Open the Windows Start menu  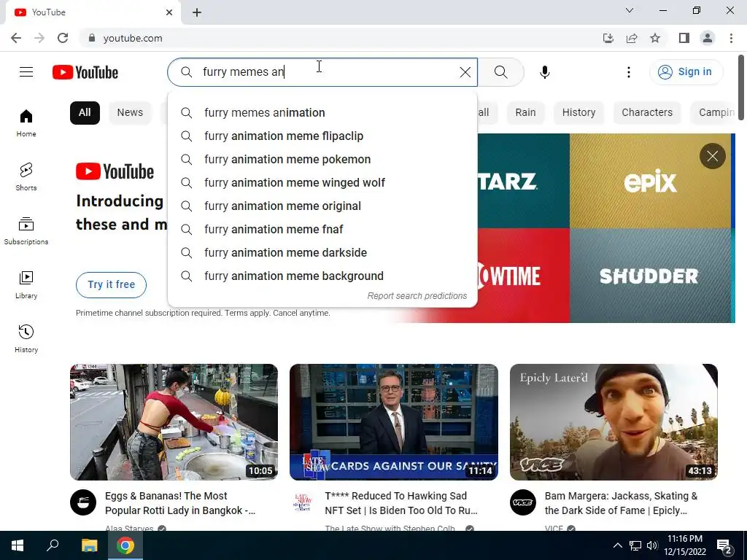(x=18, y=545)
